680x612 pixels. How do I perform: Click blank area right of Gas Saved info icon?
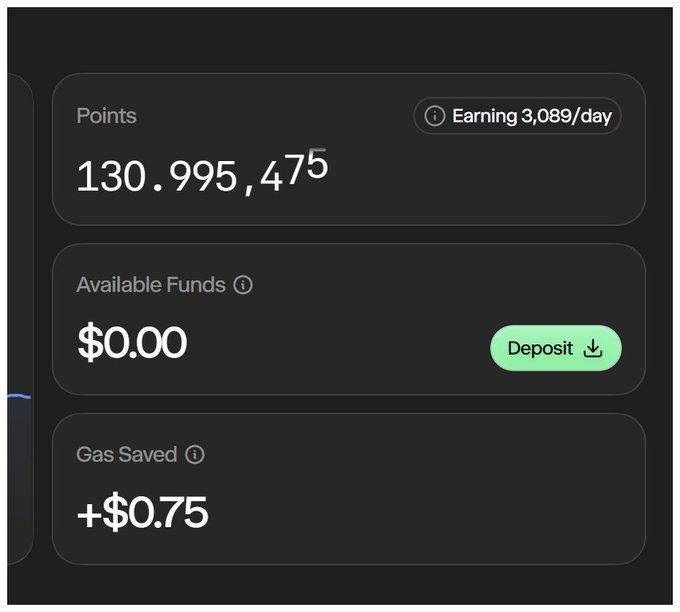pyautogui.click(x=420, y=455)
